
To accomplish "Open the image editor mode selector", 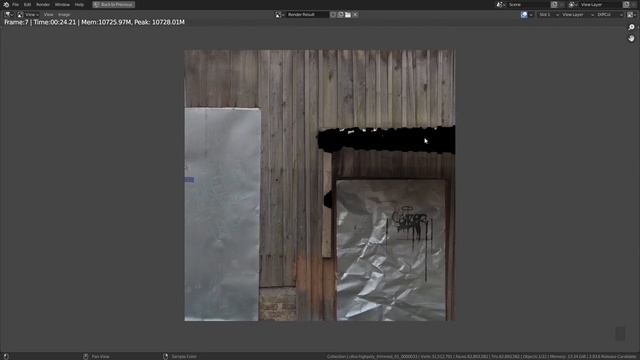I will 20,15.
